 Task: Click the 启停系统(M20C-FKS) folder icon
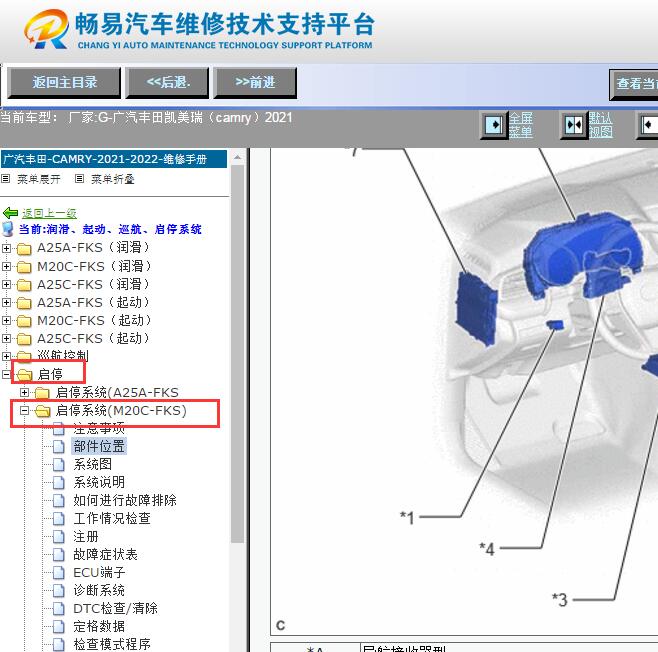pyautogui.click(x=42, y=411)
